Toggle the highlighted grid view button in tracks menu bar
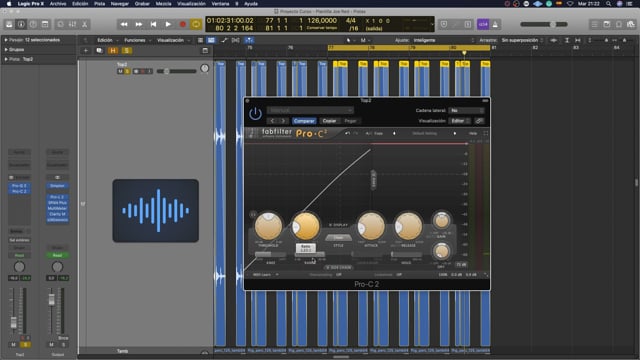The height and width of the screenshot is (360, 640). pyautogui.click(x=211, y=40)
